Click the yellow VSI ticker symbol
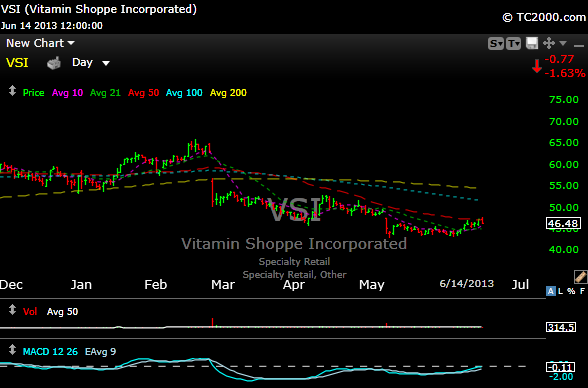 [x=17, y=63]
